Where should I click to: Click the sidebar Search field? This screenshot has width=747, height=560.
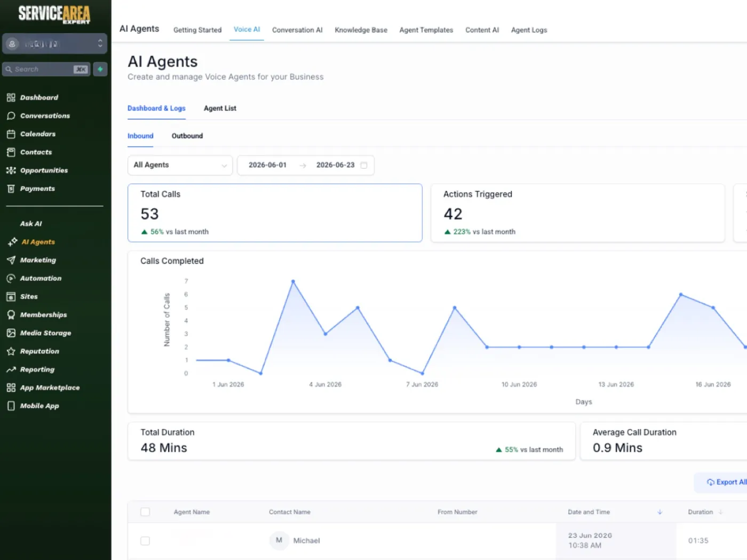[46, 69]
